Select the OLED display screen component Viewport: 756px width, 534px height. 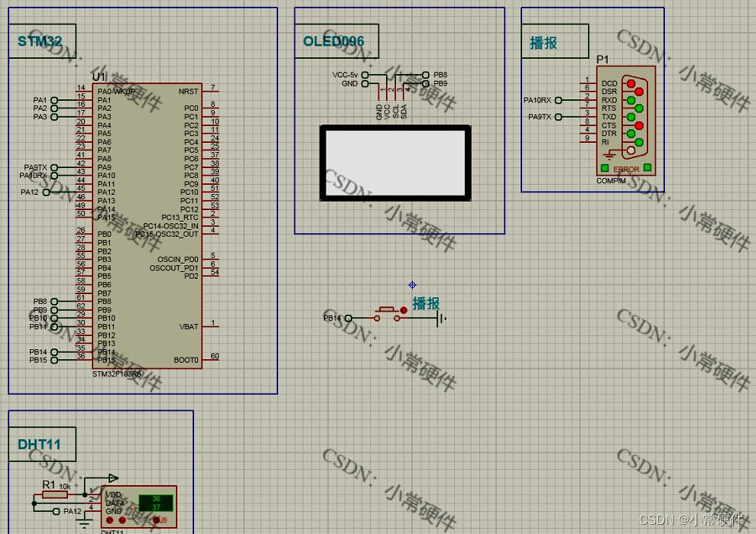[395, 163]
